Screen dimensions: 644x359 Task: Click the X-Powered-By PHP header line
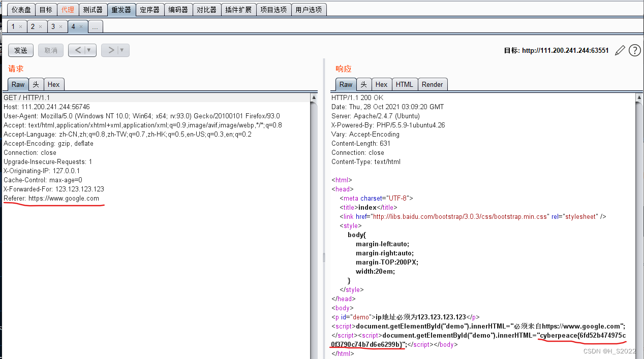(388, 125)
